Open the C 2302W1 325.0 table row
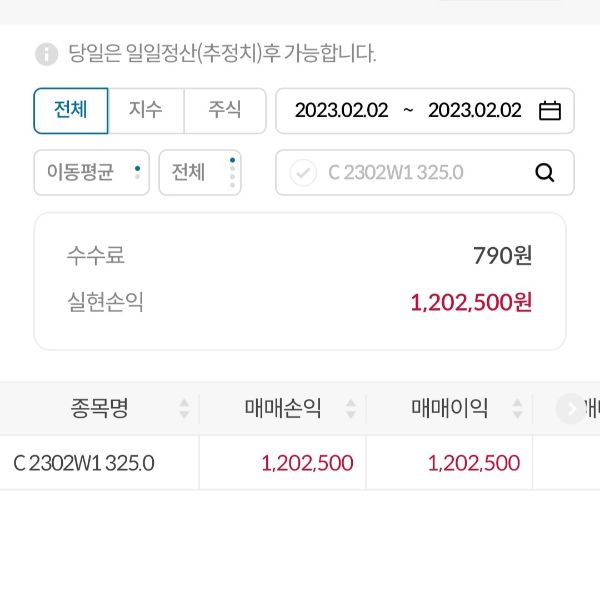The height and width of the screenshot is (600, 600). tap(84, 463)
